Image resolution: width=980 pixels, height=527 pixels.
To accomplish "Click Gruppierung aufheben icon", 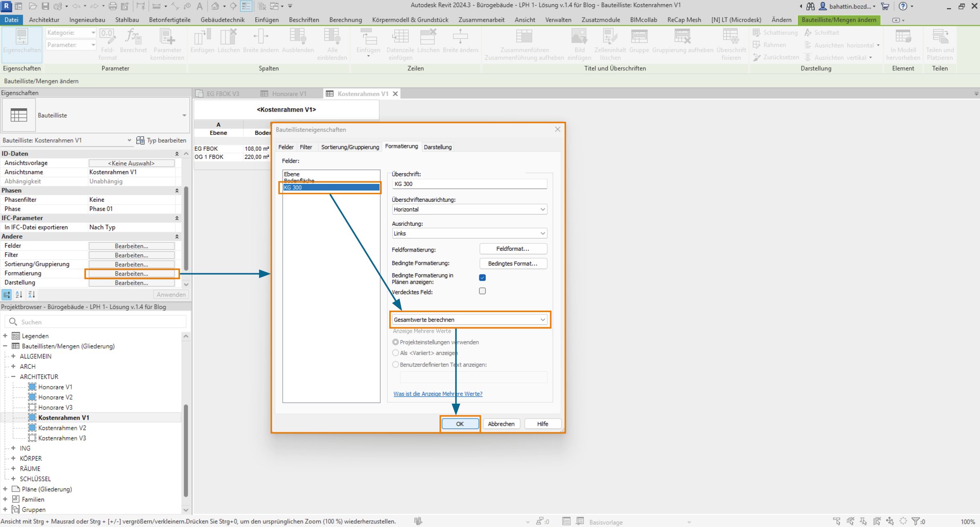I will (683, 41).
